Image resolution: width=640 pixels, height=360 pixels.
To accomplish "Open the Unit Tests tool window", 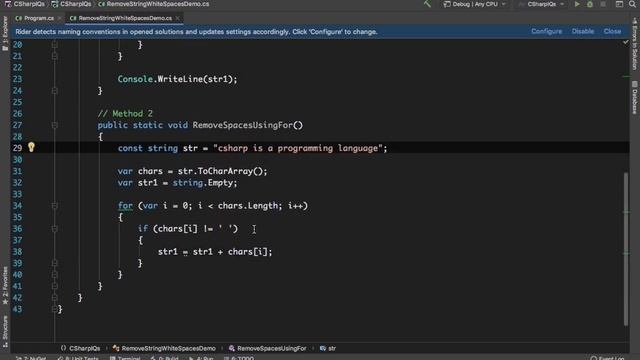I will click(x=78, y=358).
